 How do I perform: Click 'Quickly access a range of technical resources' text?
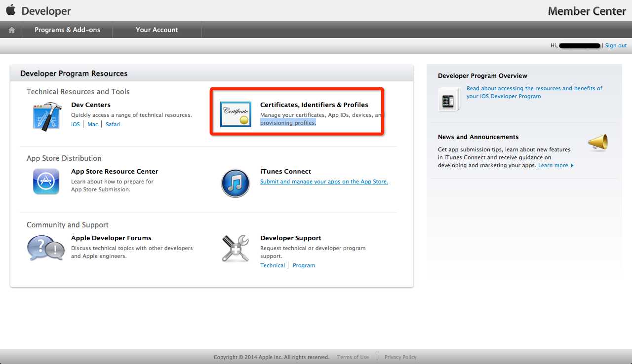click(x=131, y=115)
